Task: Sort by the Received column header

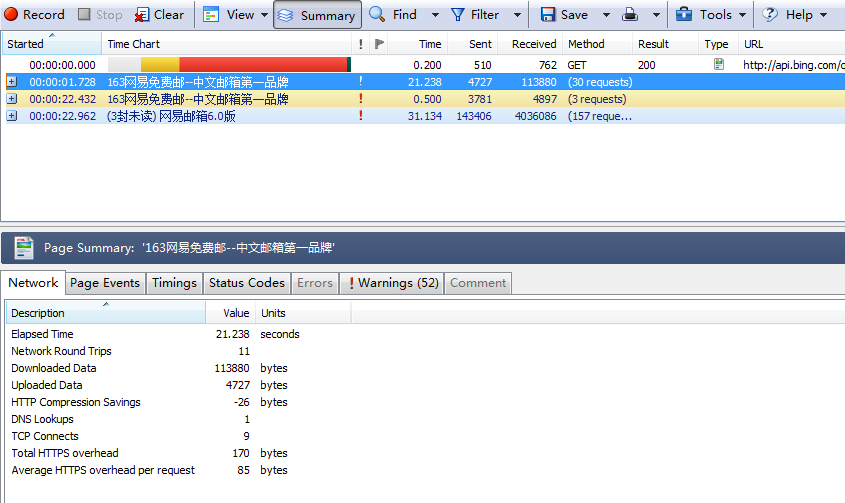Action: tap(534, 44)
